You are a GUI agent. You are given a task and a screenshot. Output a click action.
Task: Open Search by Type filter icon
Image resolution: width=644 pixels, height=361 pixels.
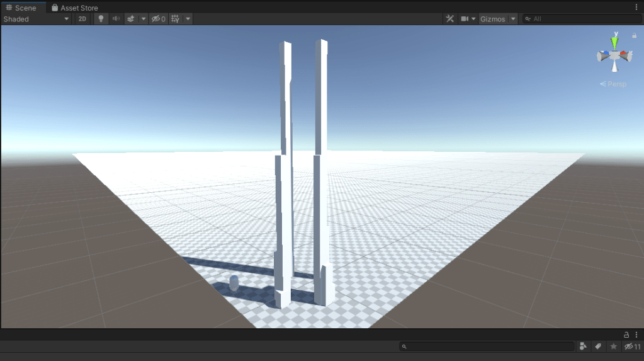583,347
